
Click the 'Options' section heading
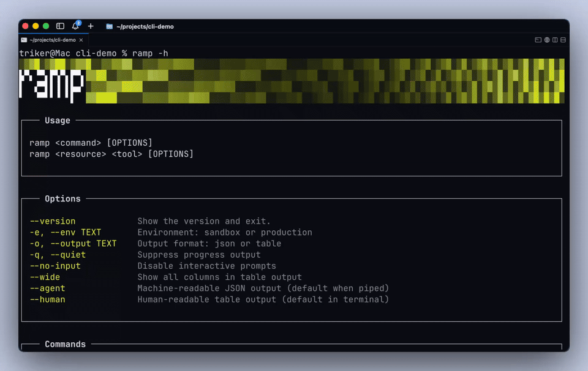(x=62, y=198)
